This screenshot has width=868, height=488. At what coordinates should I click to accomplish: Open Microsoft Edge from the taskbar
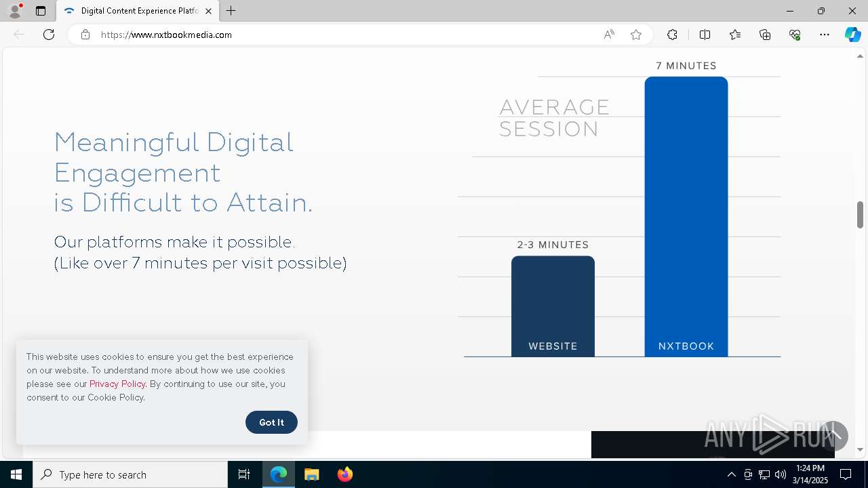pyautogui.click(x=279, y=474)
